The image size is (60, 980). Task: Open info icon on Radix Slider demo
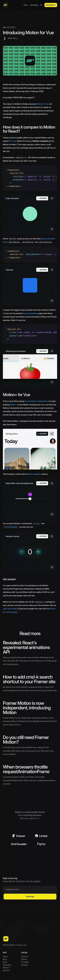52,483
